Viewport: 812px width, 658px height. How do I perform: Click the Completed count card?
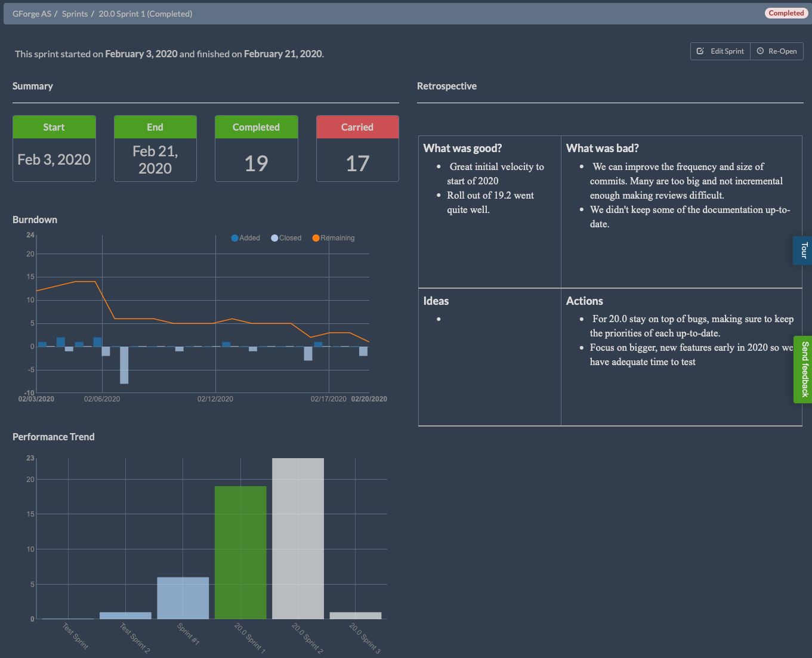point(256,149)
